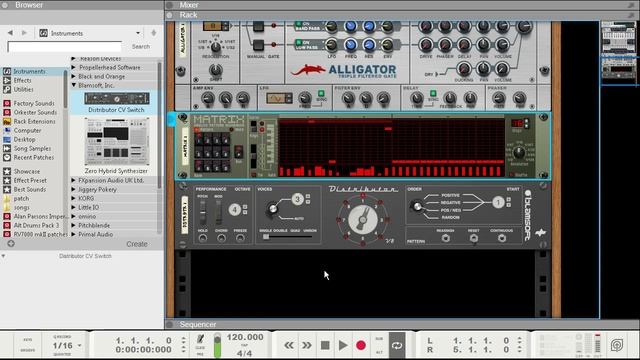Screen dimensions: 640x360
Task: Click the Distributor pattern Reset button
Action: (x=473, y=238)
